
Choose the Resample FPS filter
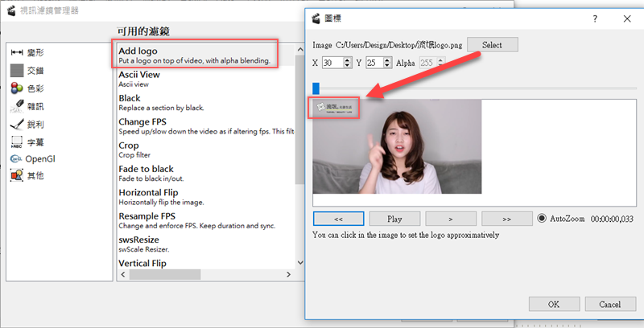(206, 220)
